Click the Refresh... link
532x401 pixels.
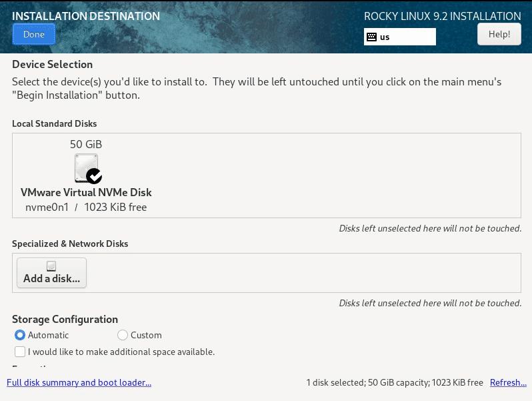pos(508,383)
